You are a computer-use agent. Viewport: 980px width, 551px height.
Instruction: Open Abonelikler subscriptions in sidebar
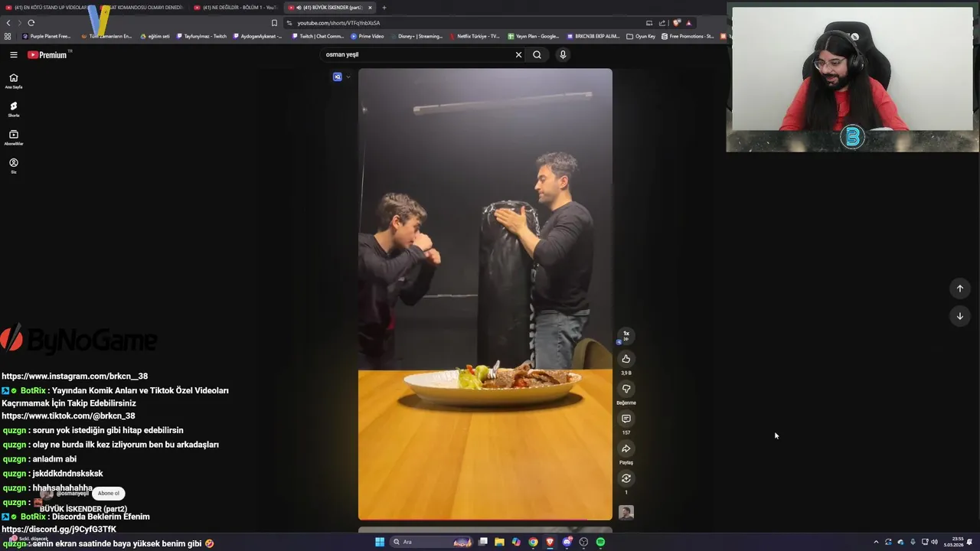[14, 138]
